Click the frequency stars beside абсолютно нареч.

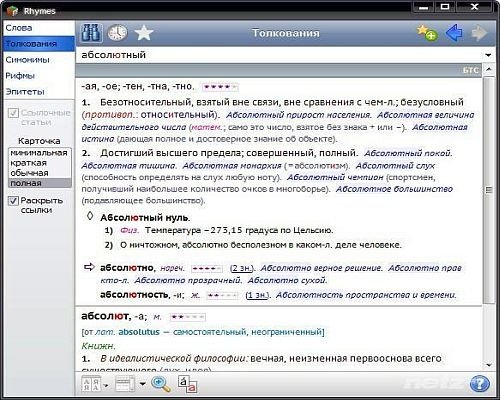pyautogui.click(x=207, y=268)
